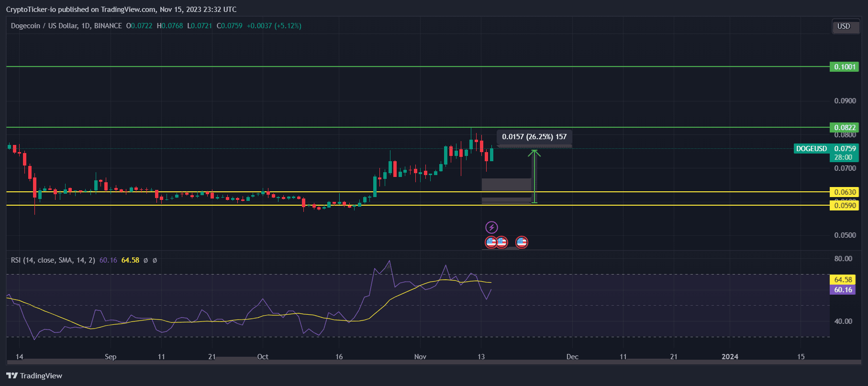Viewport: 868px width, 386px height.
Task: Click the Dec label on time axis
Action: (572, 357)
